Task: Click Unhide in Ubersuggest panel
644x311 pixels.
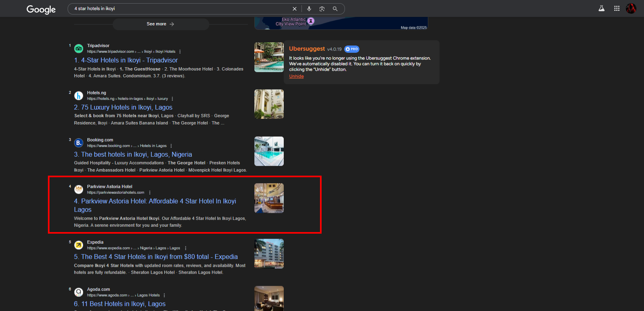Action: click(296, 77)
